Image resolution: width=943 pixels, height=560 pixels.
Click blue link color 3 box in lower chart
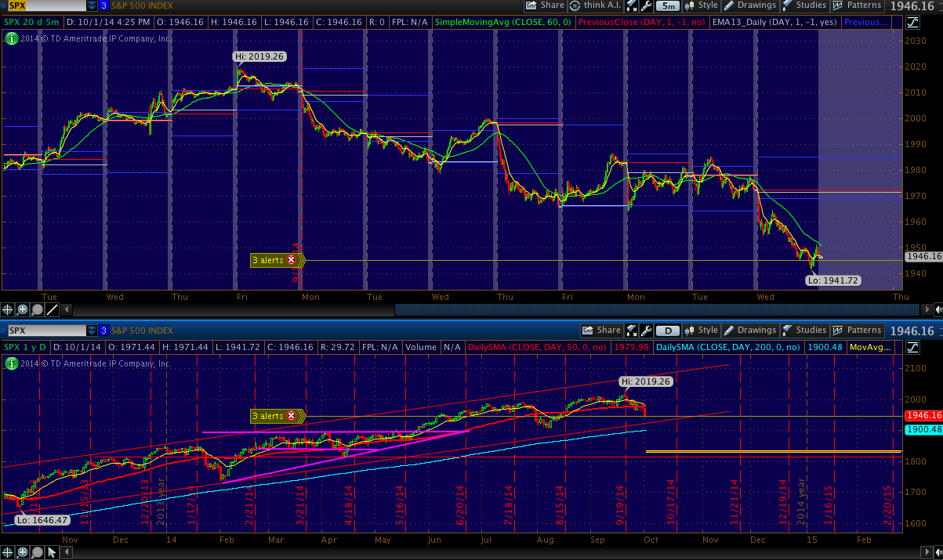click(x=103, y=331)
